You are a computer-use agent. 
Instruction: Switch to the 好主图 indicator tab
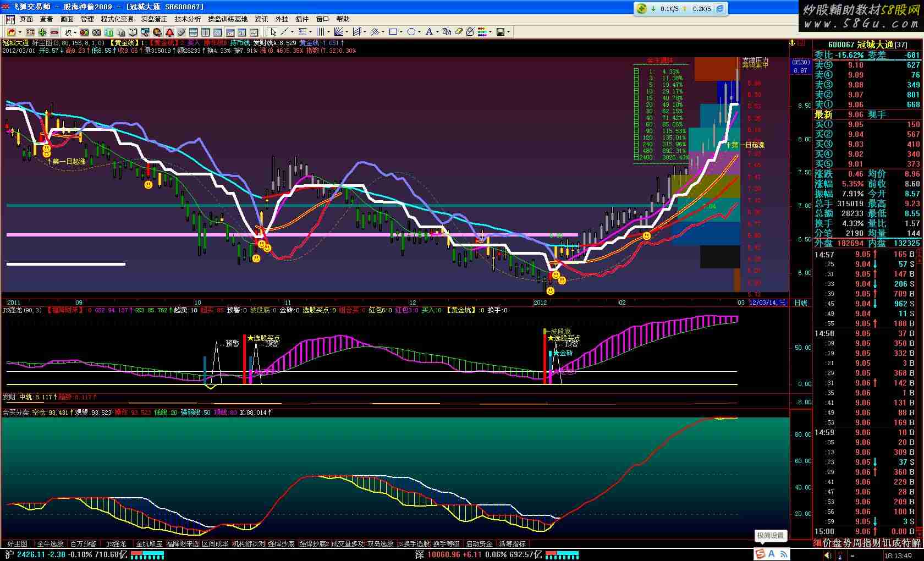point(17,544)
